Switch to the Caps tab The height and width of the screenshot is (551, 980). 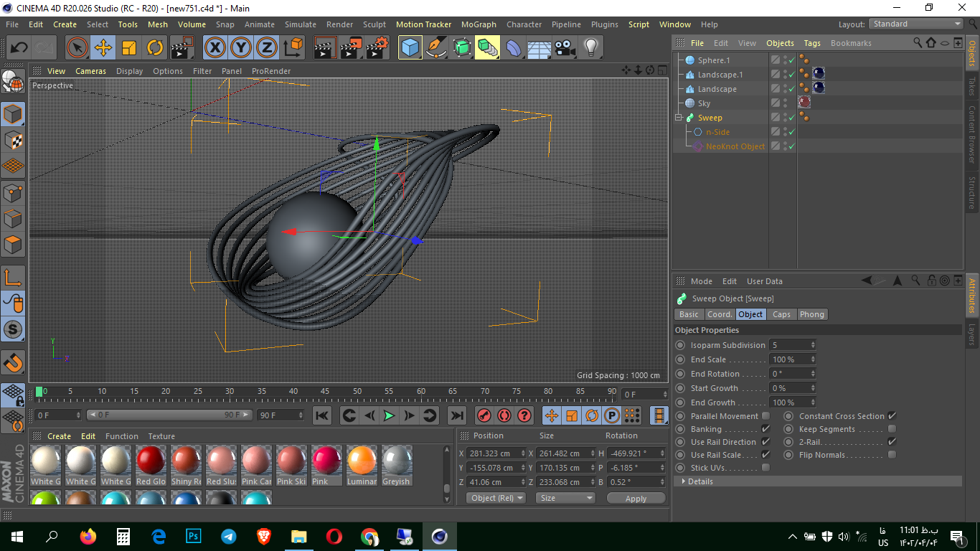pos(782,314)
